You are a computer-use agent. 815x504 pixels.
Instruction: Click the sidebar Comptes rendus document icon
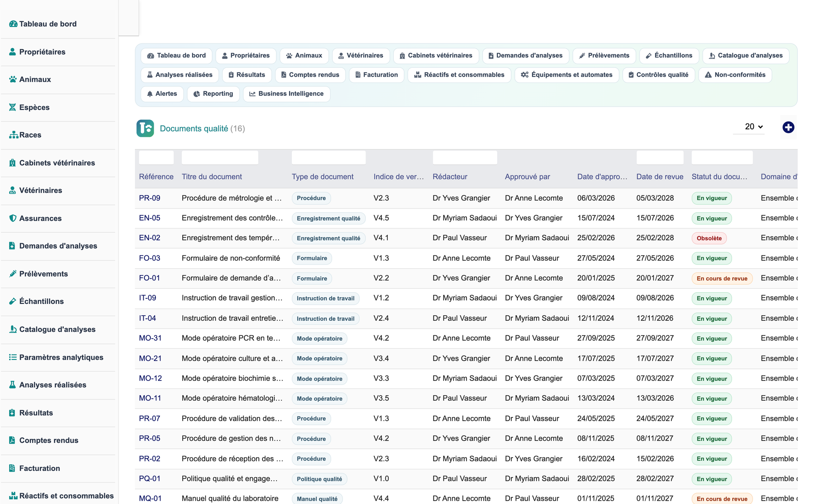click(12, 440)
